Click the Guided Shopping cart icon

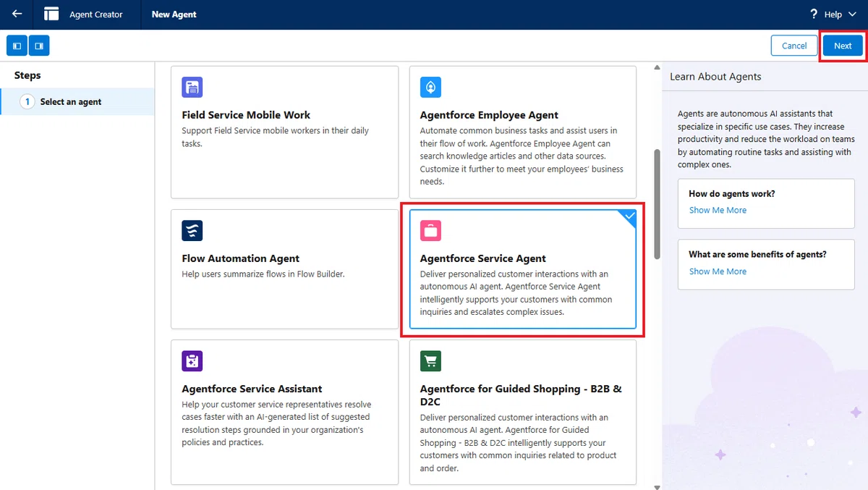click(430, 361)
